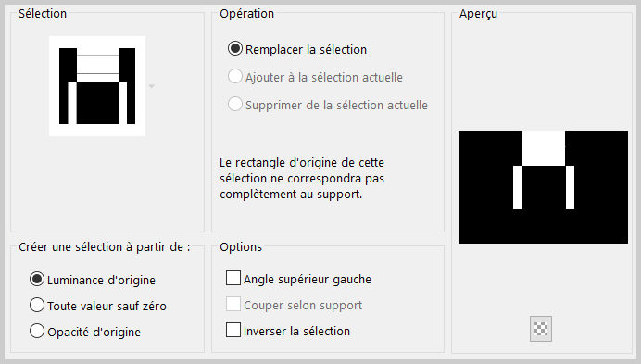Click the Créer une sélection à partir de label
Screen dimensions: 641x364
click(105, 247)
